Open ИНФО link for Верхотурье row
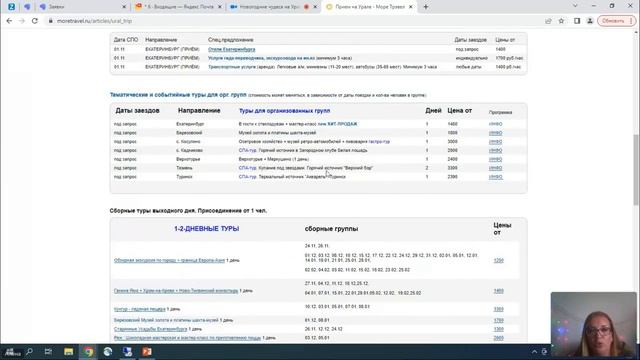640x360 pixels. click(496, 159)
